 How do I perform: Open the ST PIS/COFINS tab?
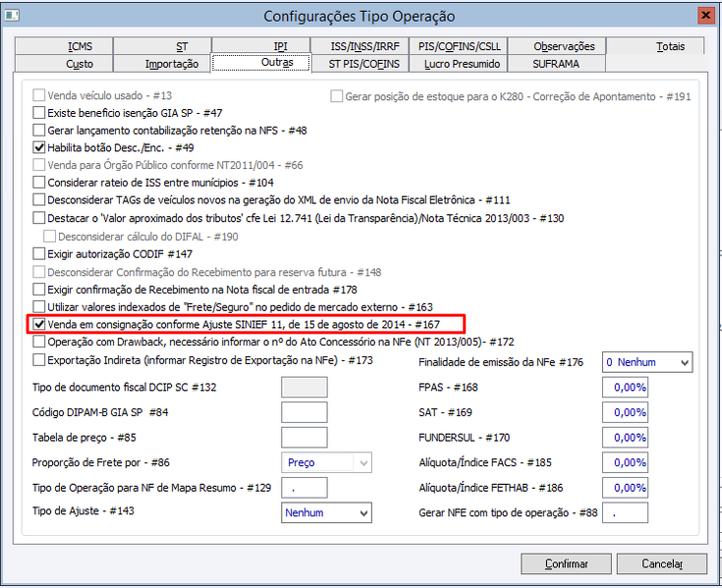point(360,64)
